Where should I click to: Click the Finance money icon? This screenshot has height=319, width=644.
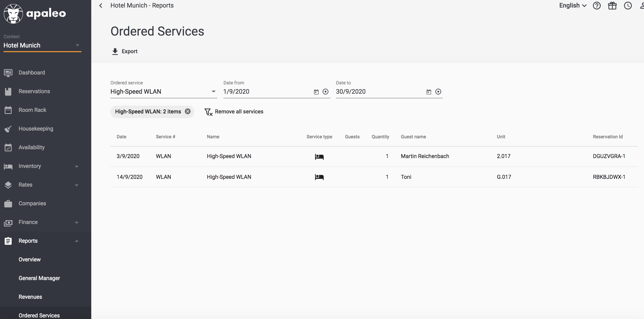[x=8, y=223]
